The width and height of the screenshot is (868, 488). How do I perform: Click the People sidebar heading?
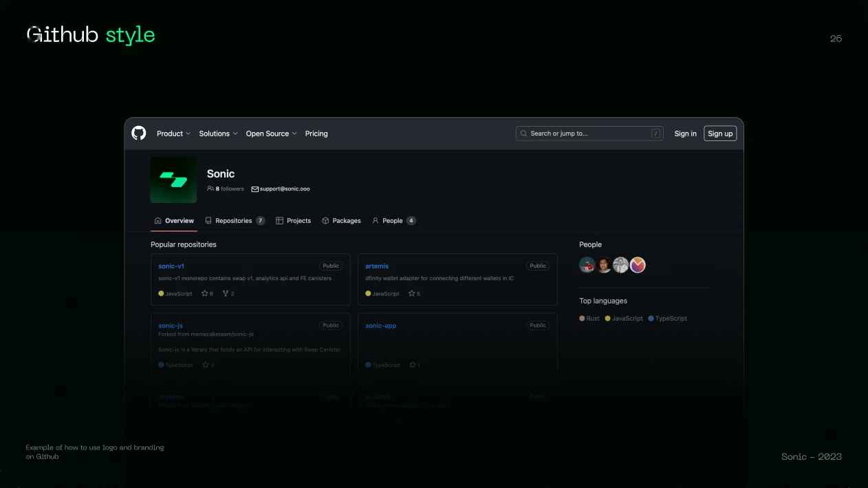590,244
